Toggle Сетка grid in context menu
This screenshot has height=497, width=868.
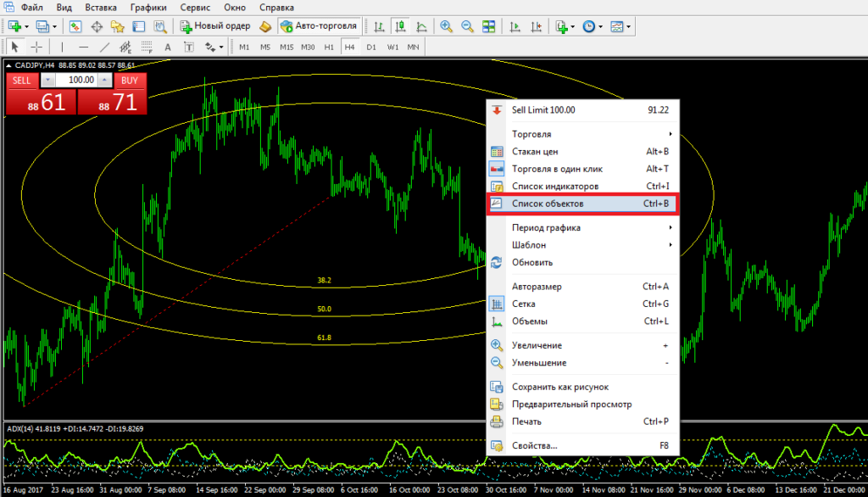coord(523,304)
